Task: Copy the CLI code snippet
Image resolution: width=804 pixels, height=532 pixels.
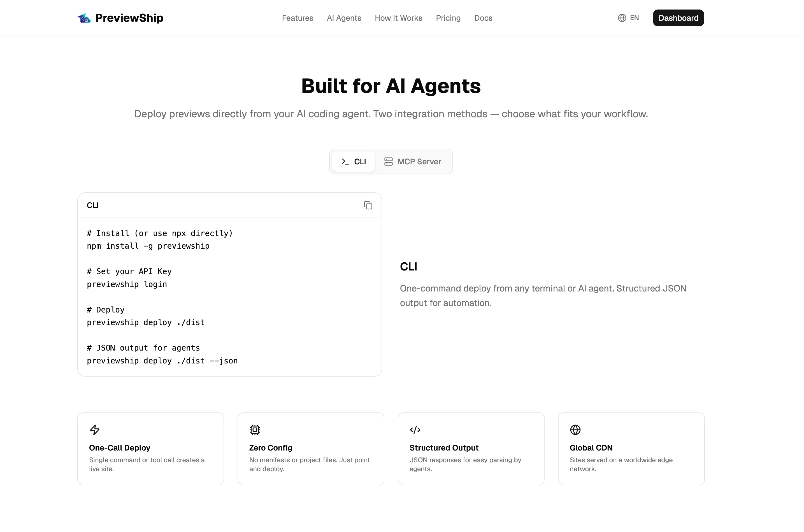Action: [368, 205]
